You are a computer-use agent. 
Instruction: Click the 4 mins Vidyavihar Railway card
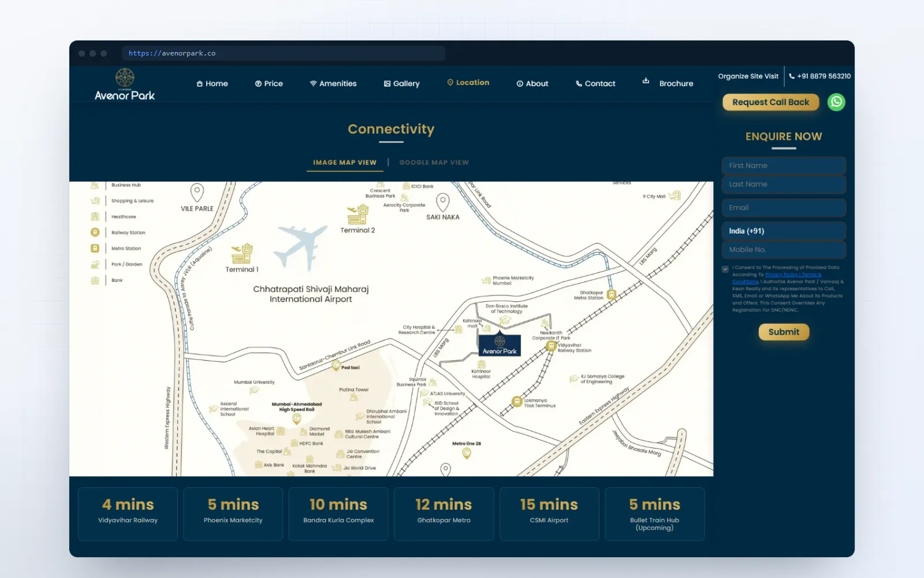pyautogui.click(x=128, y=514)
